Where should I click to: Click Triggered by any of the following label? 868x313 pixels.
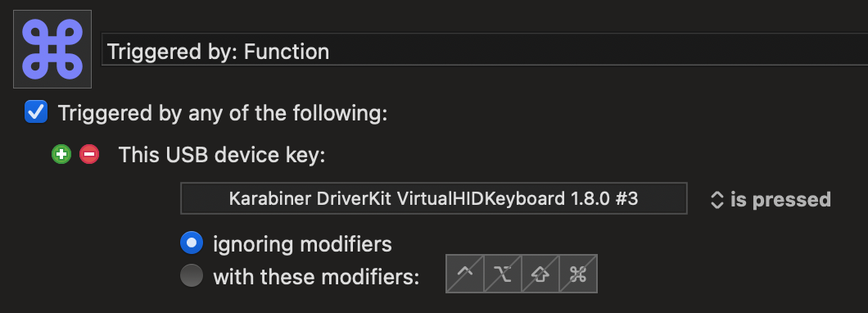click(223, 113)
